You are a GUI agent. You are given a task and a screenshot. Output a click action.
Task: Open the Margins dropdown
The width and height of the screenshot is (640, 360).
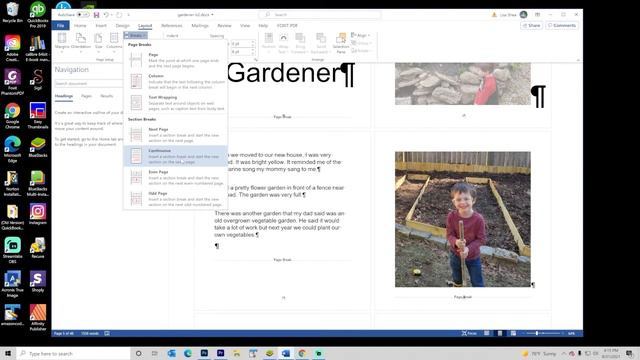click(x=62, y=42)
